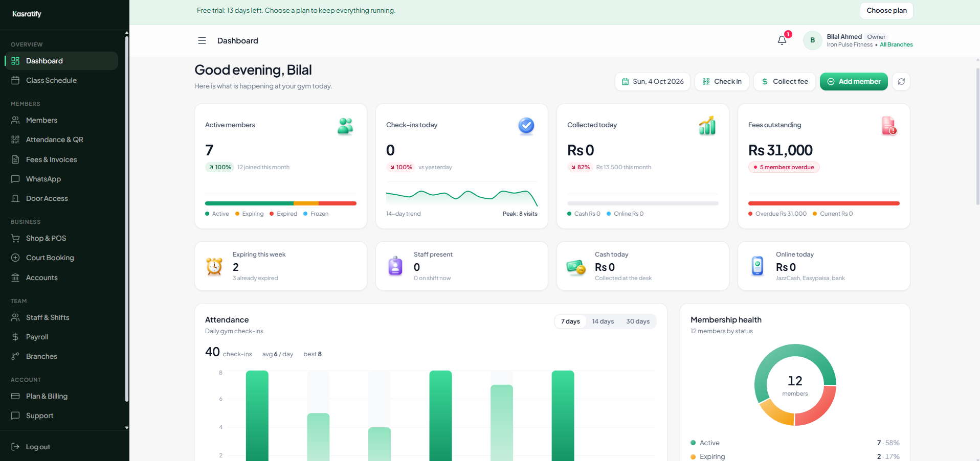Click the 'Rs 13,500 this month' text
Viewport: 980px width, 461px height.
(x=623, y=167)
